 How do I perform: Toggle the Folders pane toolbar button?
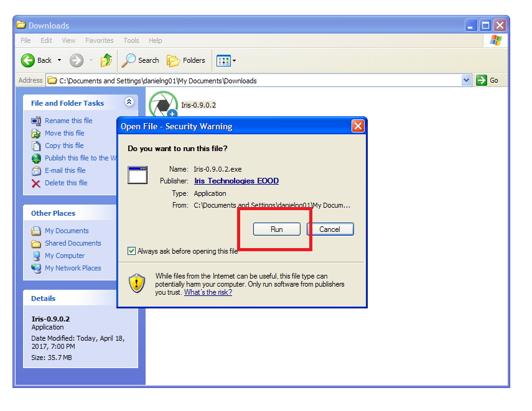[x=185, y=60]
